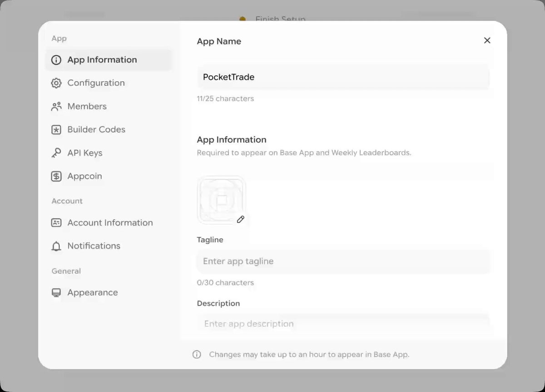Select the Members people icon

56,107
